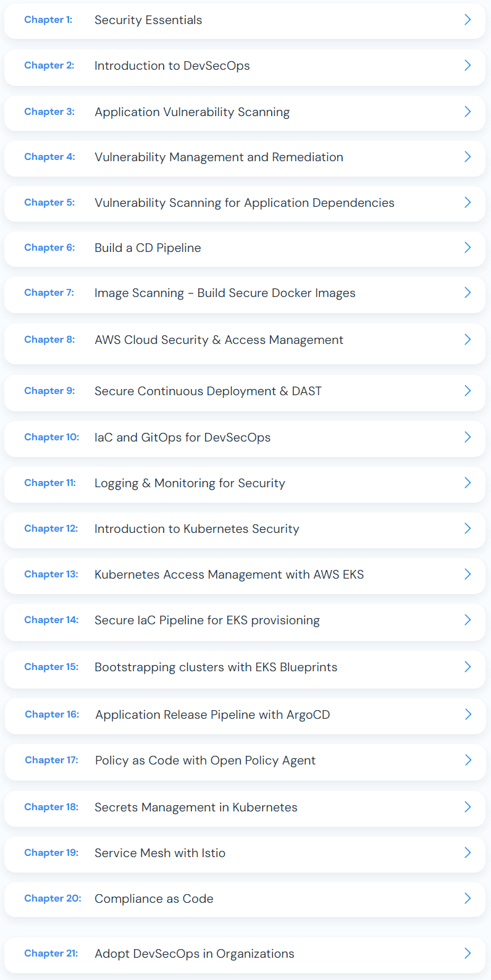Click the 'Chapter 16:' label
The image size is (491, 980).
[52, 714]
